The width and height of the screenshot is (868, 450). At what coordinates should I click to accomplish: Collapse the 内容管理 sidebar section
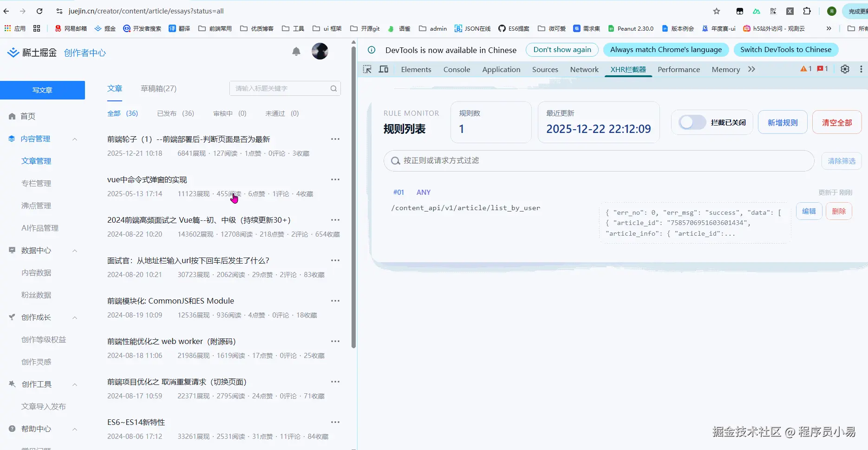click(75, 139)
